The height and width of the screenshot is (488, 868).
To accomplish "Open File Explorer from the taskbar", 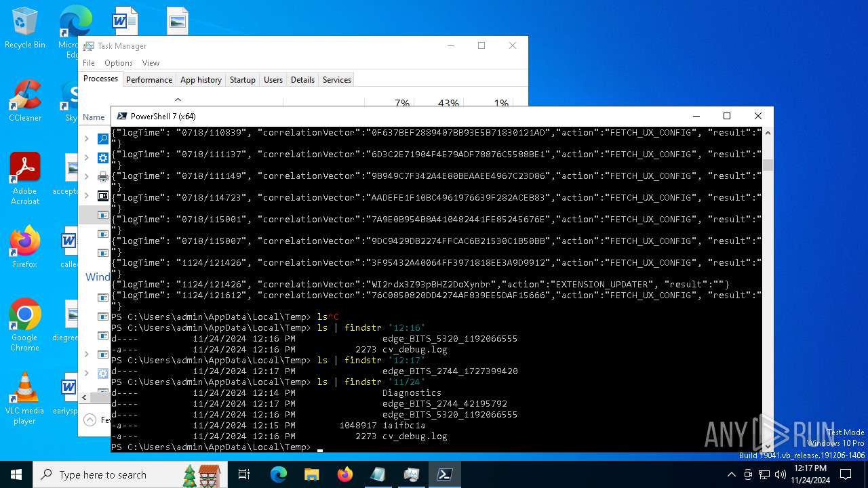I will tap(311, 474).
